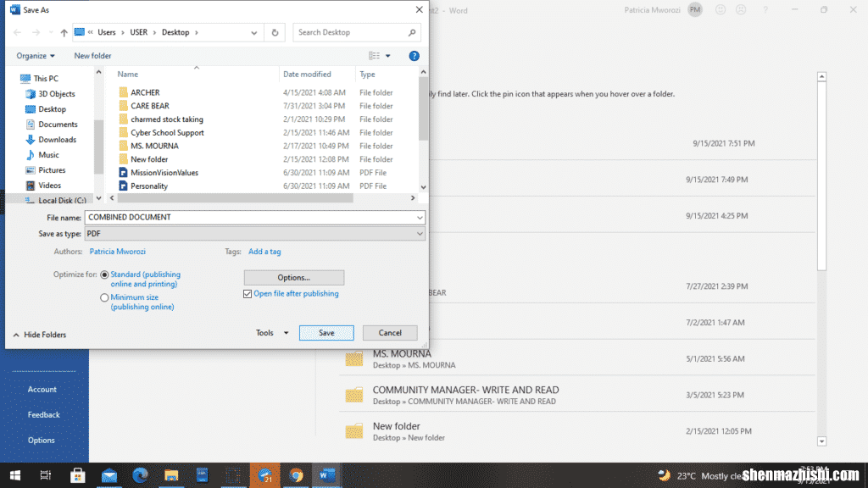Go back in Save As dialog
Image resolution: width=868 pixels, height=488 pixels.
coord(17,33)
